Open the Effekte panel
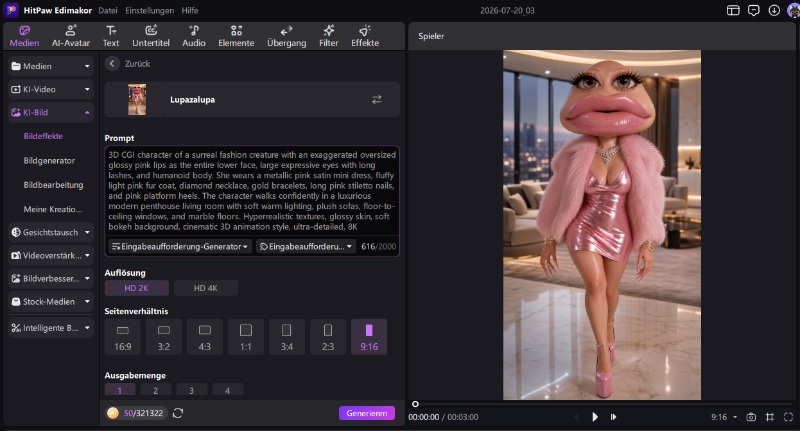The width and height of the screenshot is (800, 431). tap(365, 36)
